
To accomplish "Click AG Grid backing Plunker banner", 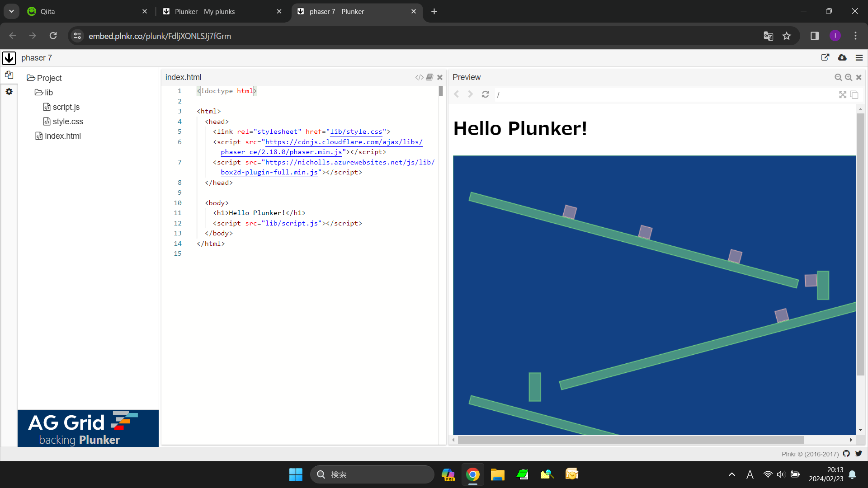I will tap(88, 428).
